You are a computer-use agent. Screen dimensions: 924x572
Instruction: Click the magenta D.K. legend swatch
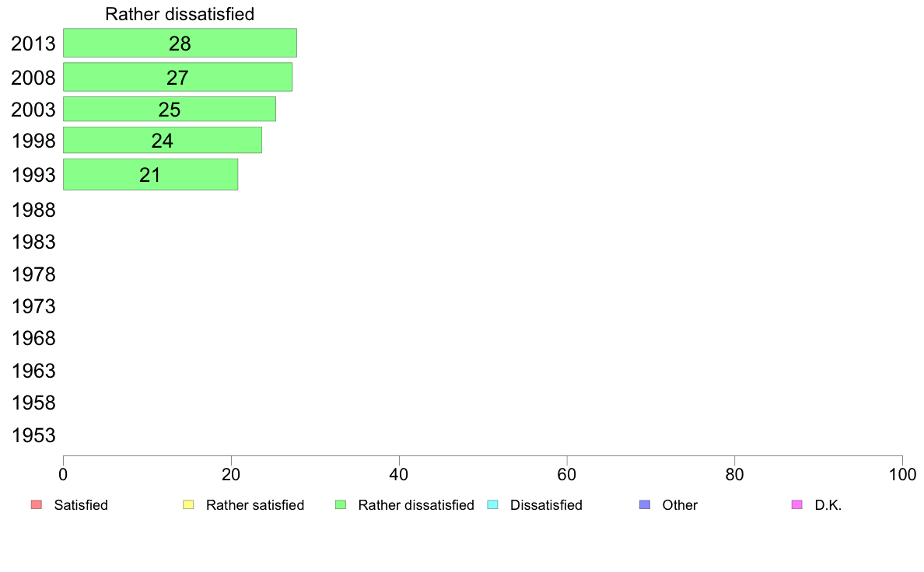[x=796, y=505]
